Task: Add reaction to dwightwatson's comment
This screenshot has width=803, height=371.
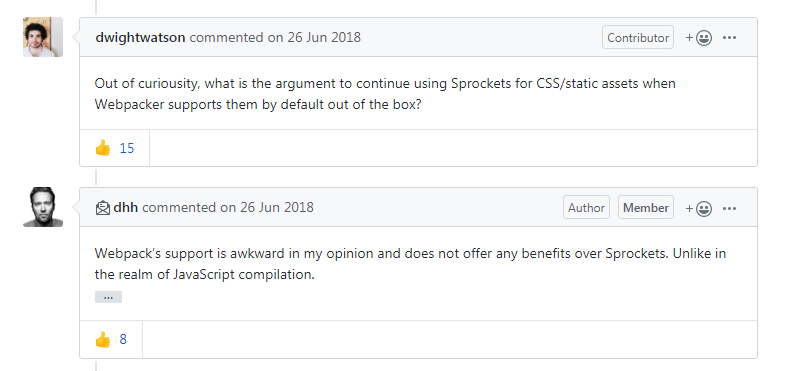Action: 699,37
